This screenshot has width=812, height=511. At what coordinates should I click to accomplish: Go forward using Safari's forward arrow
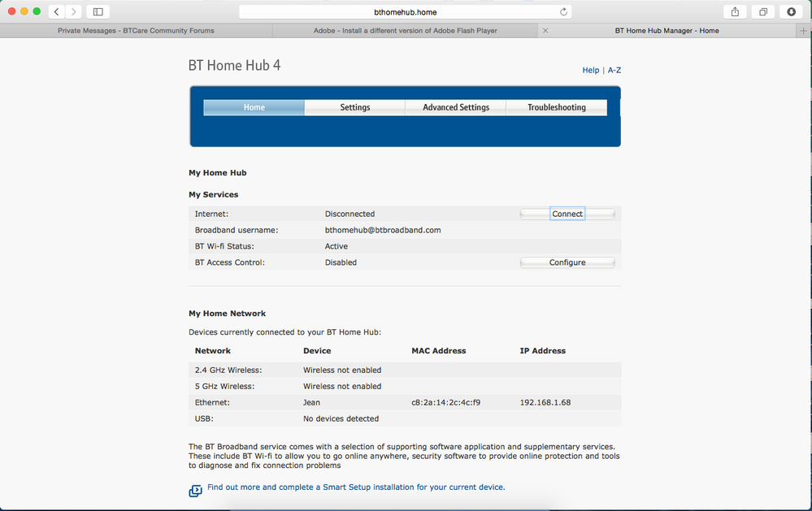(x=73, y=11)
